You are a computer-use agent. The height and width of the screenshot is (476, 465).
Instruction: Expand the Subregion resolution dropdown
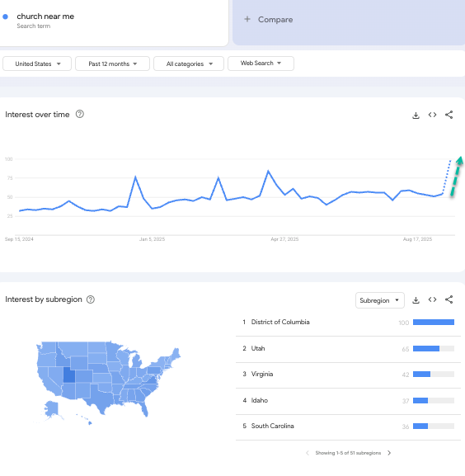tap(380, 300)
